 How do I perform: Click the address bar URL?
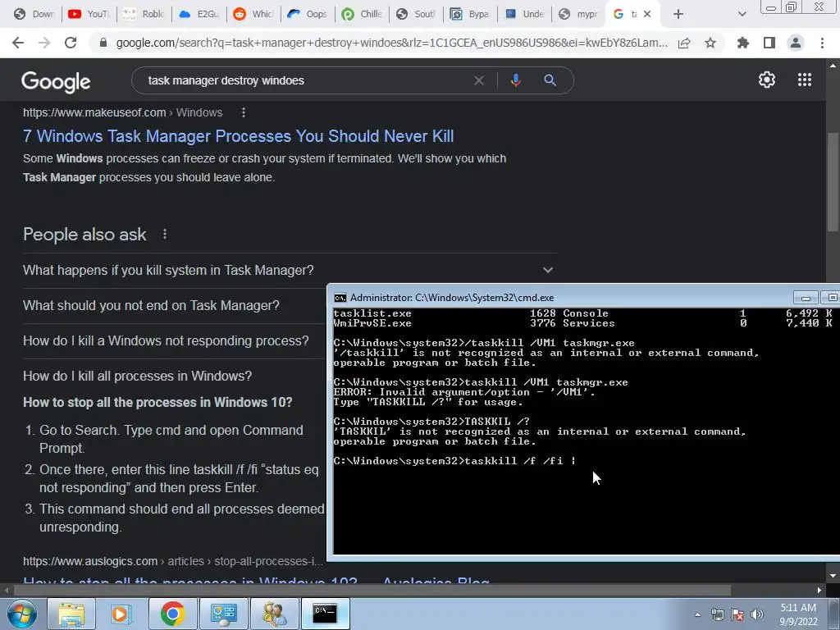coord(392,43)
